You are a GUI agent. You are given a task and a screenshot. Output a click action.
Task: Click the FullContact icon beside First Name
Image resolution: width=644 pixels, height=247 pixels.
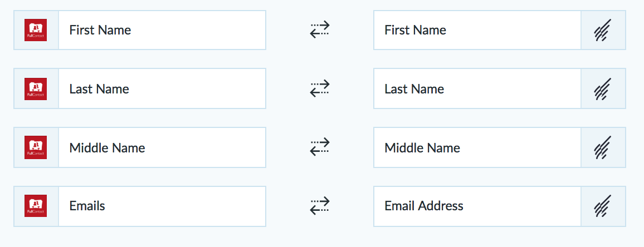35,30
